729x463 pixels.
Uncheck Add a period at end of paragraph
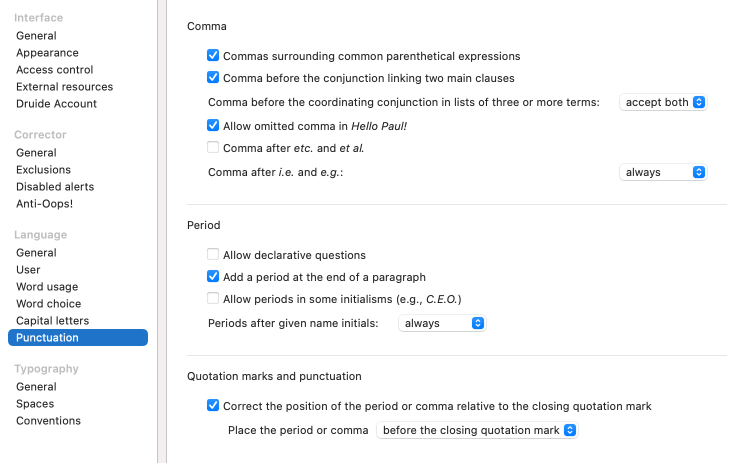pyautogui.click(x=213, y=276)
